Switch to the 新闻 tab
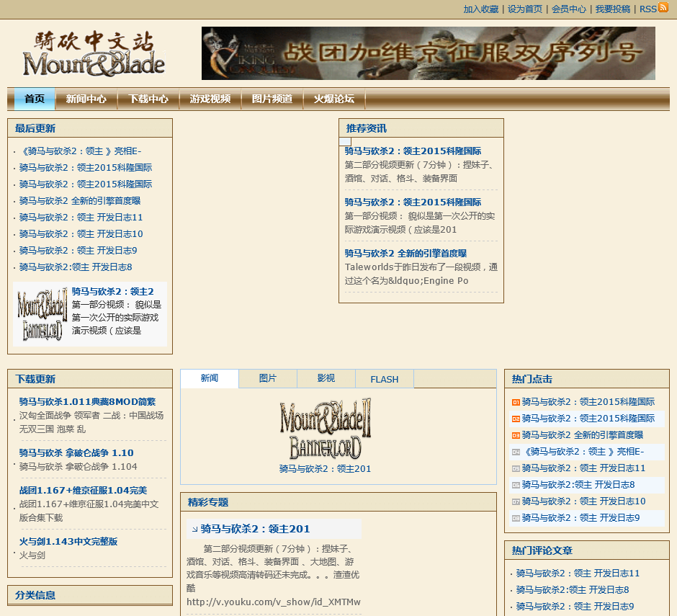The width and height of the screenshot is (677, 616). pos(210,378)
